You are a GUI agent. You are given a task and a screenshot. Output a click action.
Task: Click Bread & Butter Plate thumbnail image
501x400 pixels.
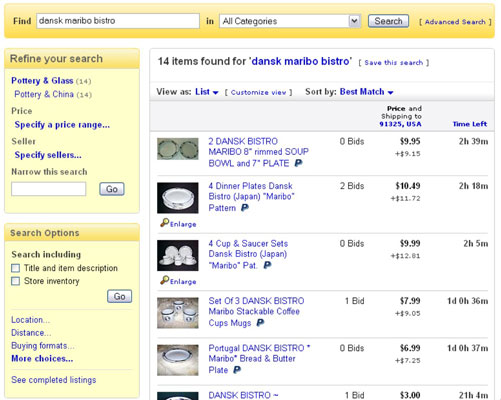coord(178,360)
